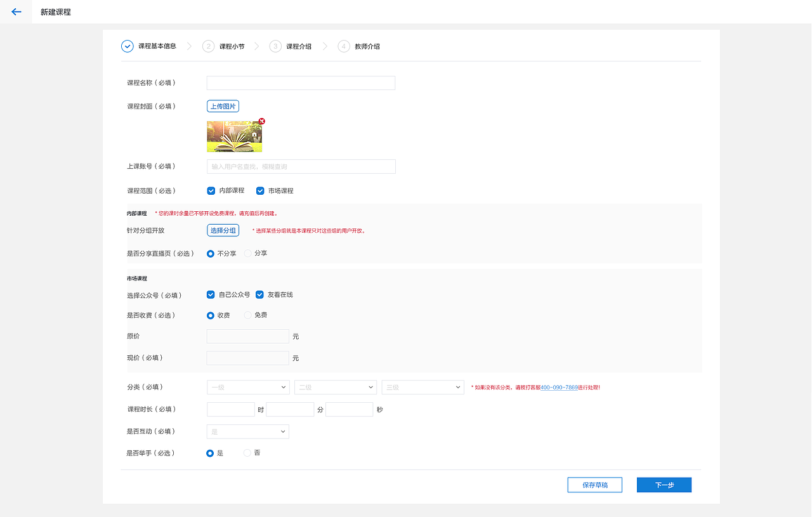Click the step 3 circle icon for 课程介绍

tap(275, 46)
